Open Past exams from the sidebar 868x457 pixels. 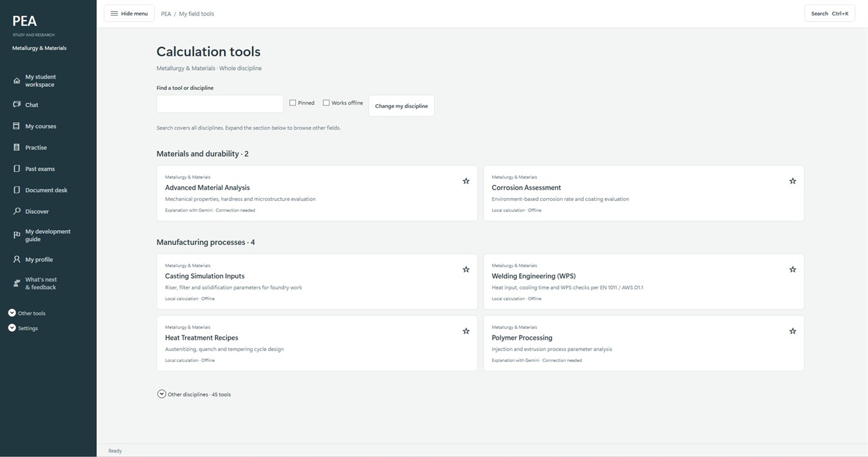40,169
